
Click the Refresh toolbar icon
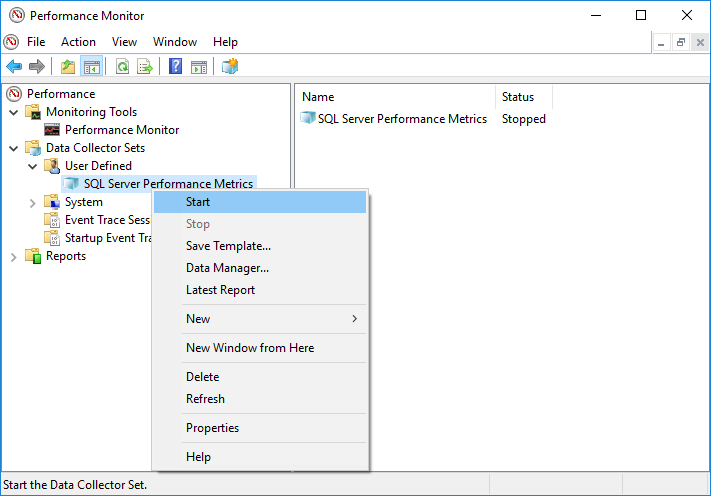122,67
